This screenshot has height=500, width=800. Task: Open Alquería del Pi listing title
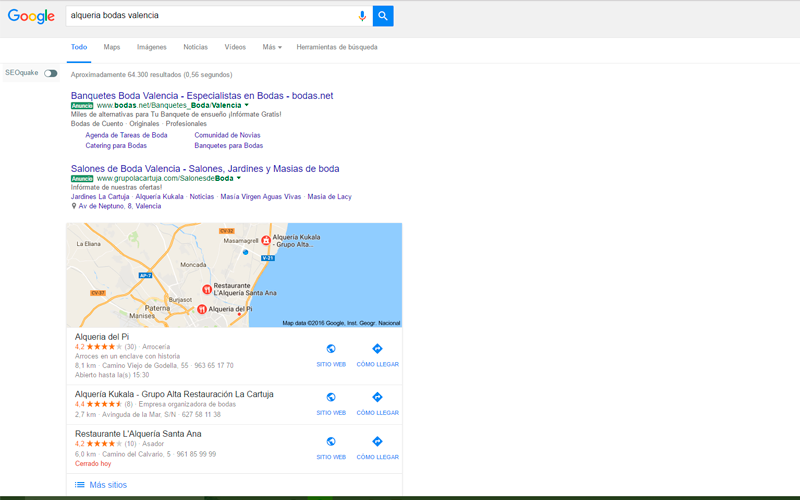tap(102, 337)
